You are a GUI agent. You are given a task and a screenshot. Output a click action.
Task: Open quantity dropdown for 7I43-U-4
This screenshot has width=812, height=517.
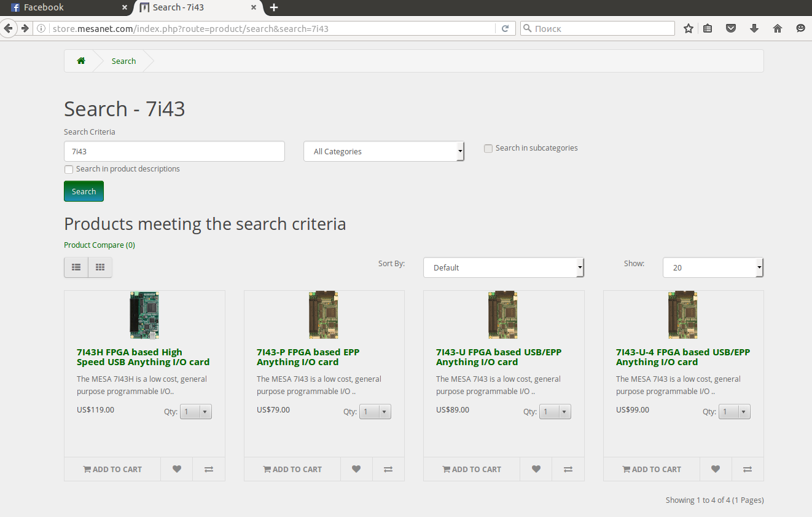pyautogui.click(x=735, y=412)
